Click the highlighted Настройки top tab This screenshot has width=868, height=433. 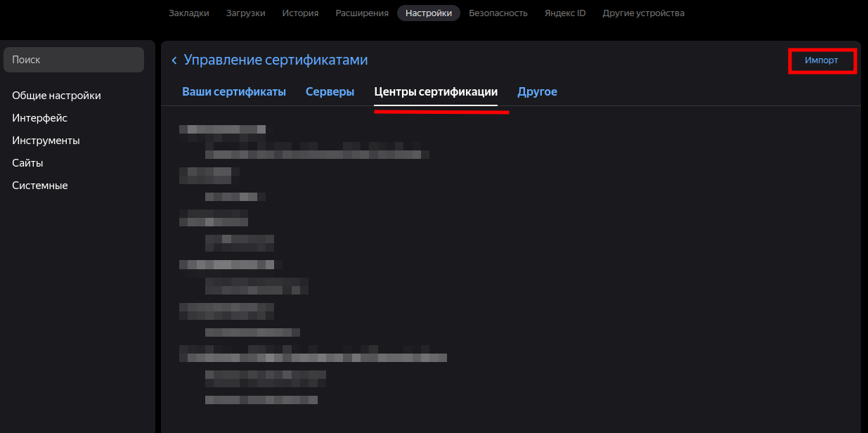point(428,13)
